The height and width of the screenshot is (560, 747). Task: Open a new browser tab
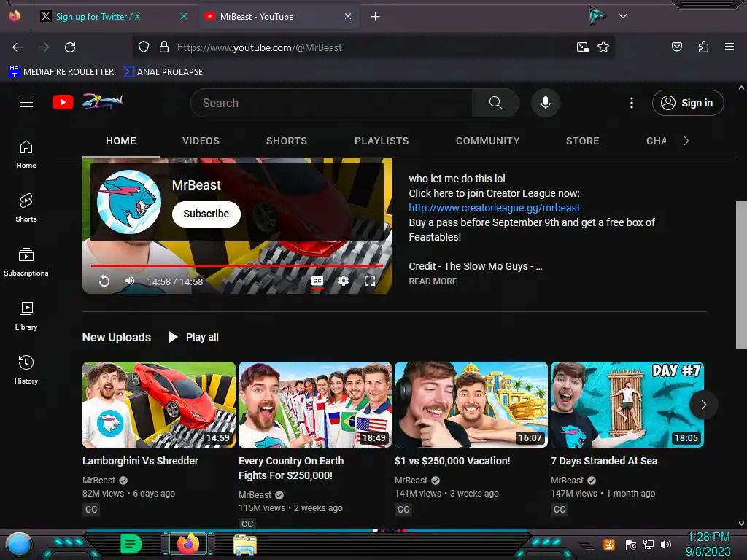pyautogui.click(x=376, y=17)
